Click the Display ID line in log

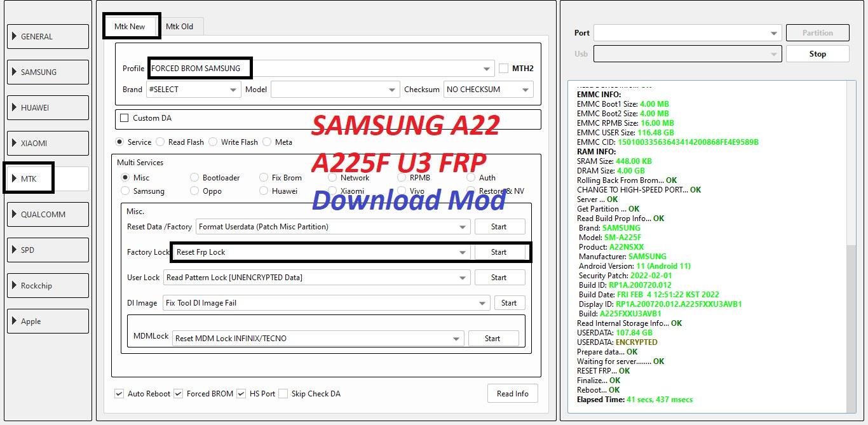[660, 304]
